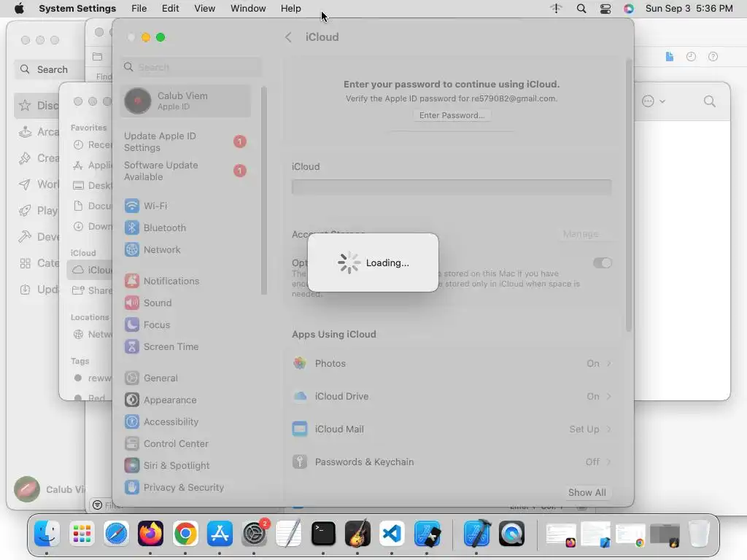Click the date and time in menu bar

(x=689, y=9)
